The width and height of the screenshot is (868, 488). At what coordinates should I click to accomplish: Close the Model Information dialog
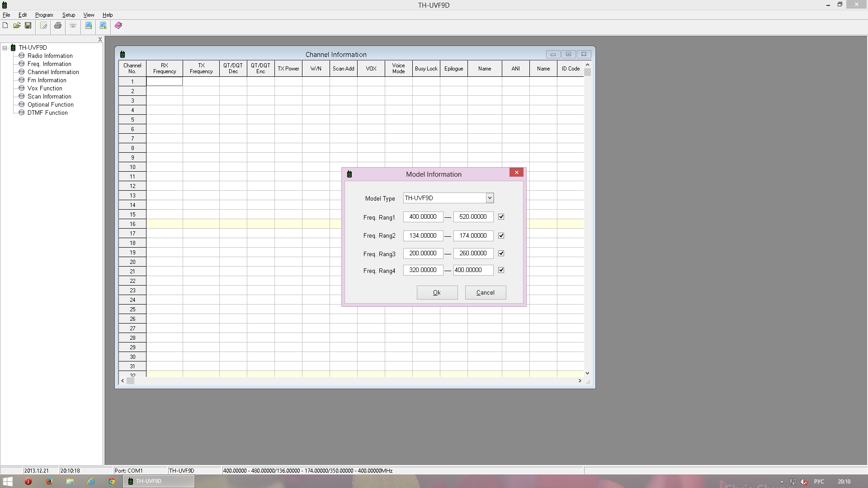[516, 172]
